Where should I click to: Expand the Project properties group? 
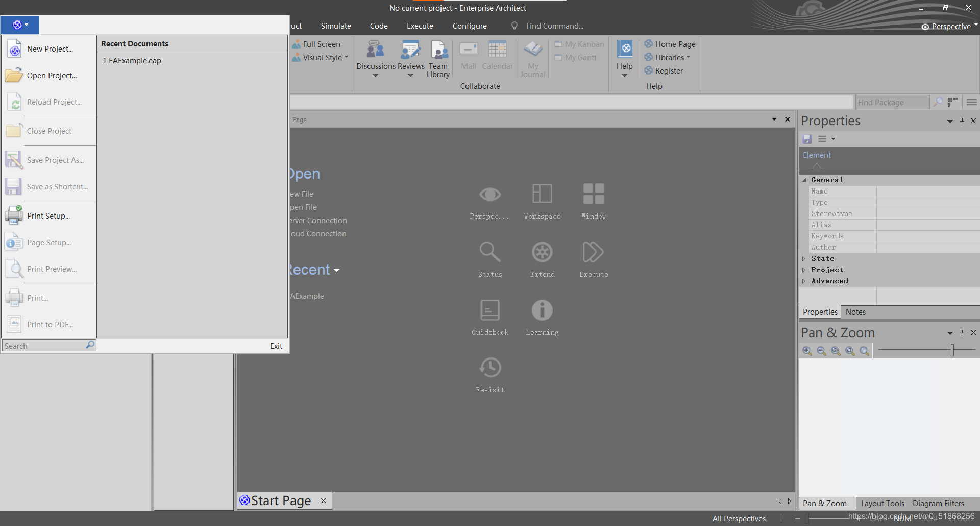(x=804, y=270)
